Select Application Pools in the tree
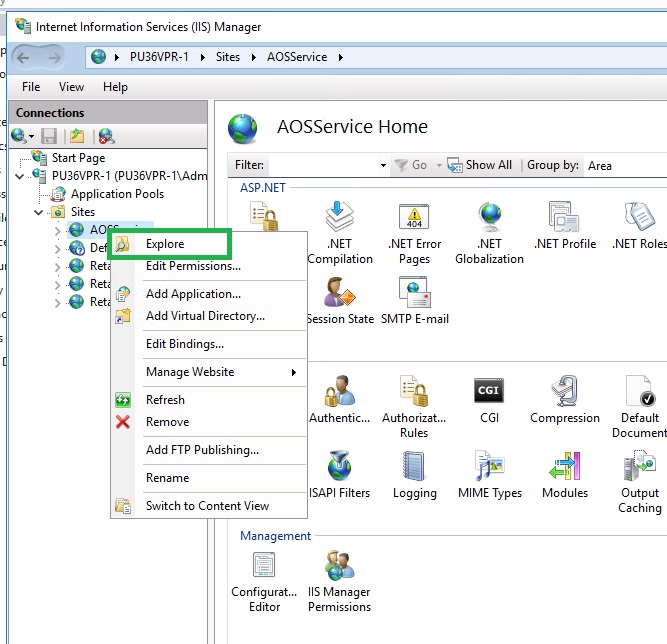The width and height of the screenshot is (667, 644). pyautogui.click(x=117, y=194)
